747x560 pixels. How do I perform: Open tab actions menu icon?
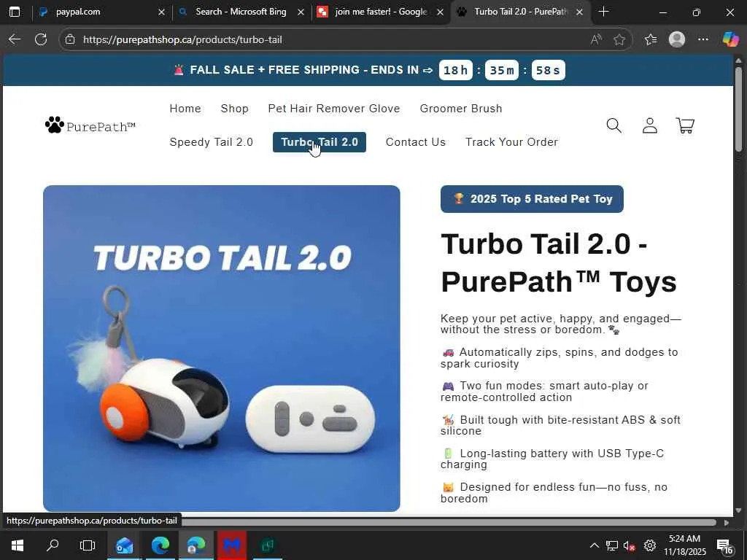(x=15, y=12)
